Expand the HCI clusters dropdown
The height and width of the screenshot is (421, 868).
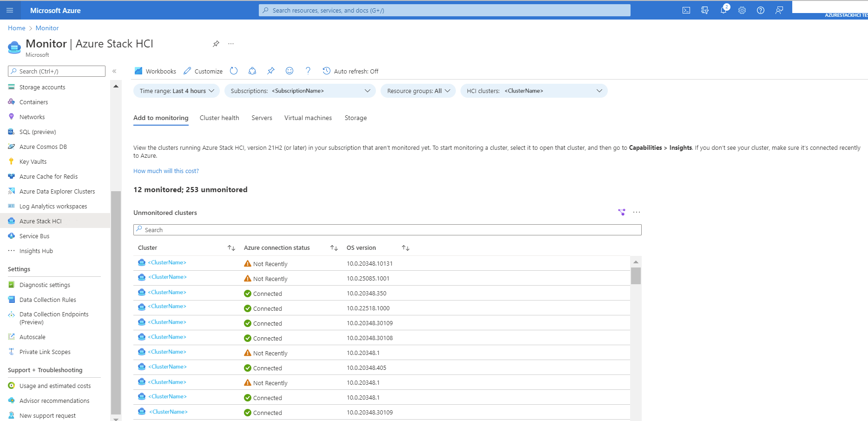tap(534, 91)
